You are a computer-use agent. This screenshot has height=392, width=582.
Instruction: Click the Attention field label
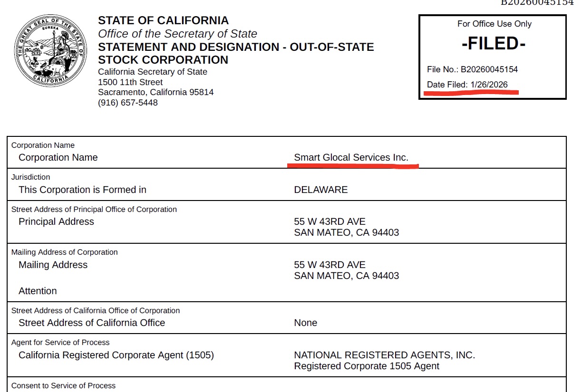38,291
